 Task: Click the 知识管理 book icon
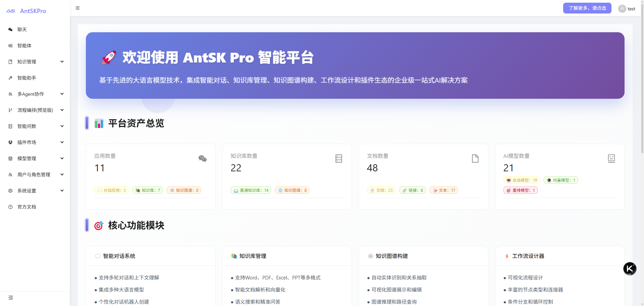click(10, 62)
